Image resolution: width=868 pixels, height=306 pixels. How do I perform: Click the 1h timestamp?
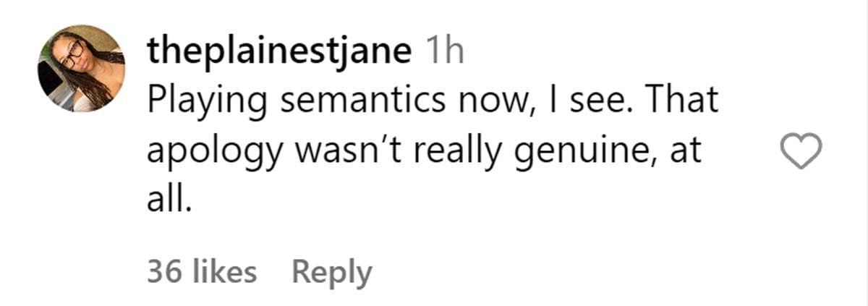click(x=444, y=54)
